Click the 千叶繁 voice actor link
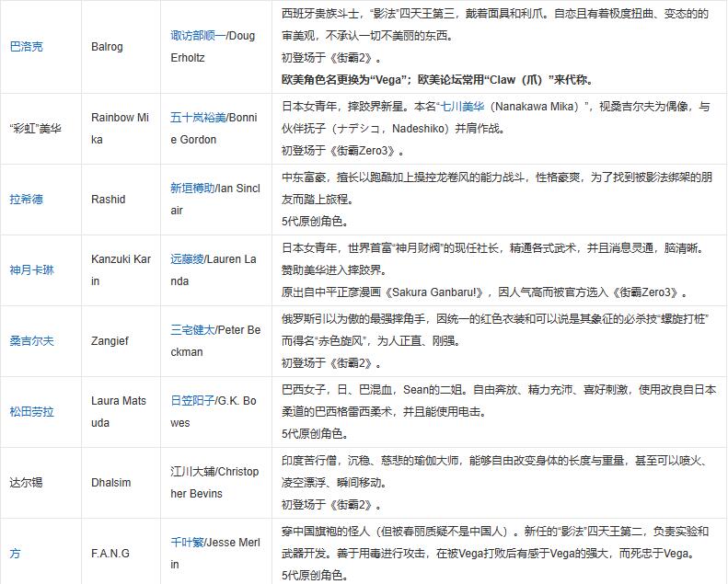 coord(187,543)
